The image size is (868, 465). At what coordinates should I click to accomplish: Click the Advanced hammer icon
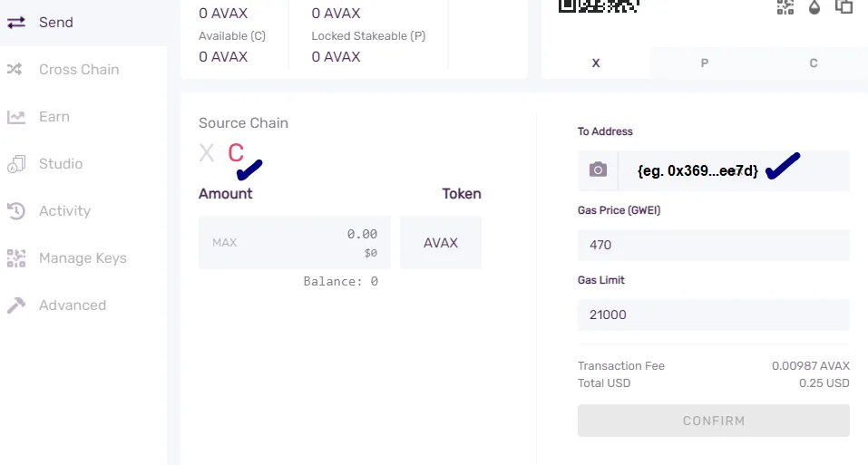click(x=16, y=305)
